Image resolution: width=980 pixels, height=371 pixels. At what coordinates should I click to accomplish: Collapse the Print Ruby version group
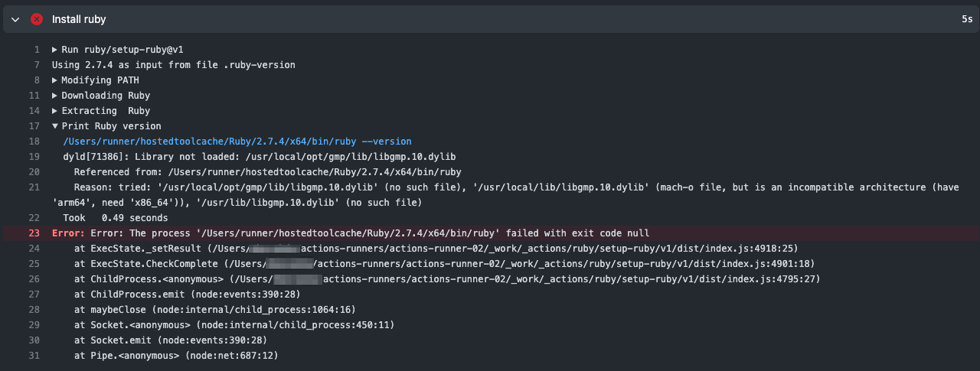click(106, 126)
